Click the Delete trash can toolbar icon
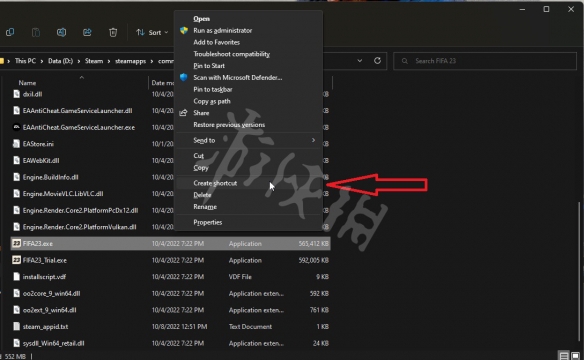Viewport: 584px width, 360px height. [113, 32]
